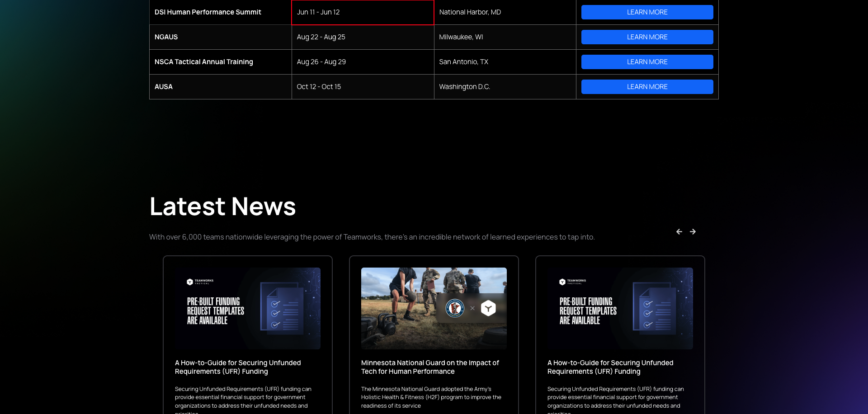Open the third UFR Funding guide article title
Screen dimensions: 868x414
point(610,367)
